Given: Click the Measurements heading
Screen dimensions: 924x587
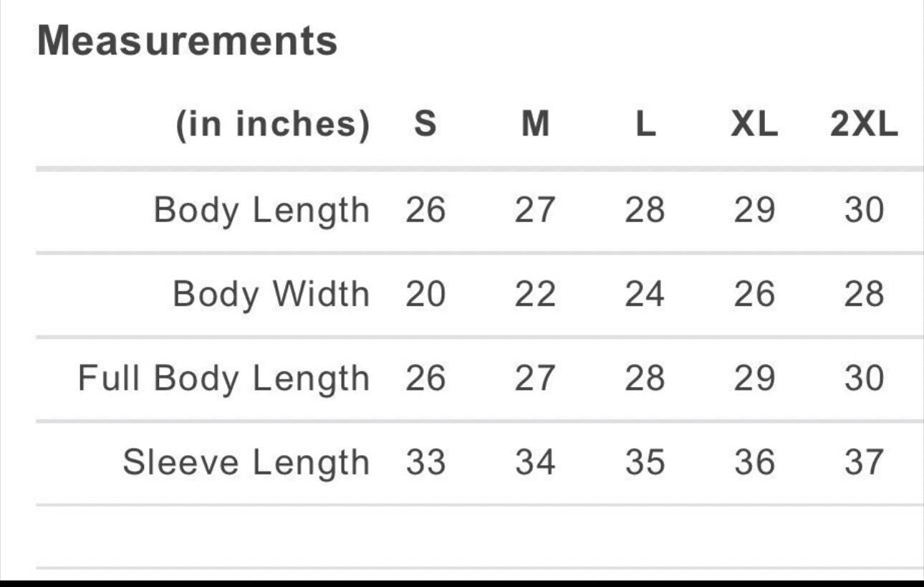Looking at the screenshot, I should 187,41.
